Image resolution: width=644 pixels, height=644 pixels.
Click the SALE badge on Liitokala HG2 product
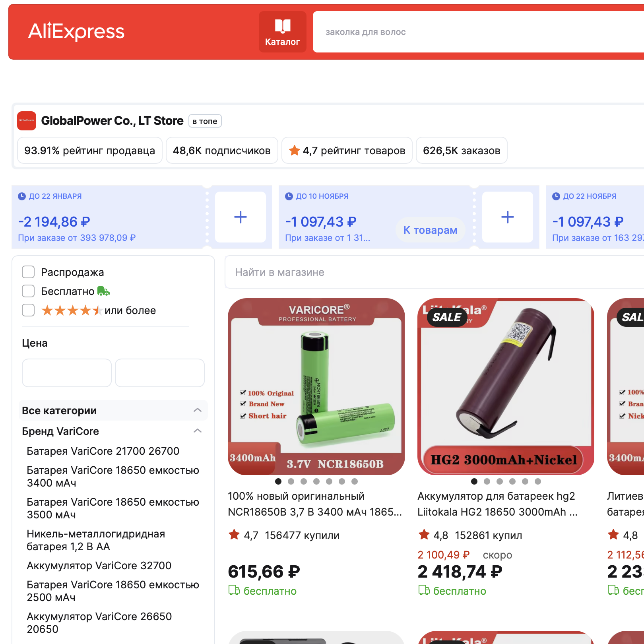coord(447,317)
